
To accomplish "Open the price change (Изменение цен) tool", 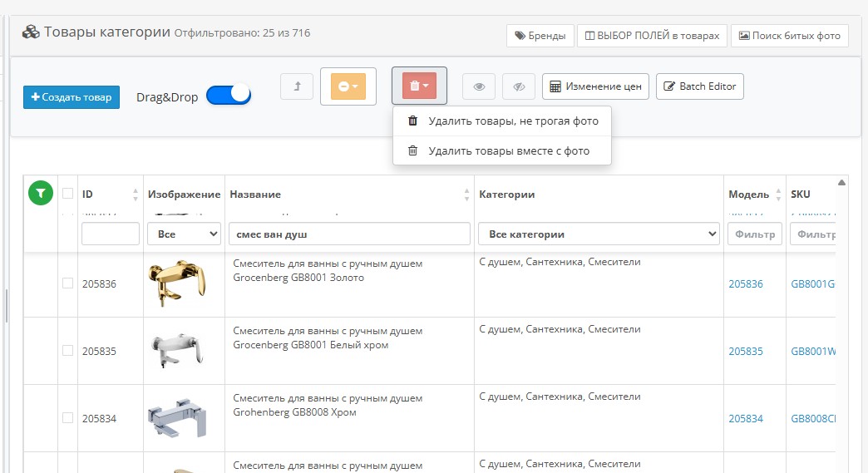I will (x=595, y=86).
